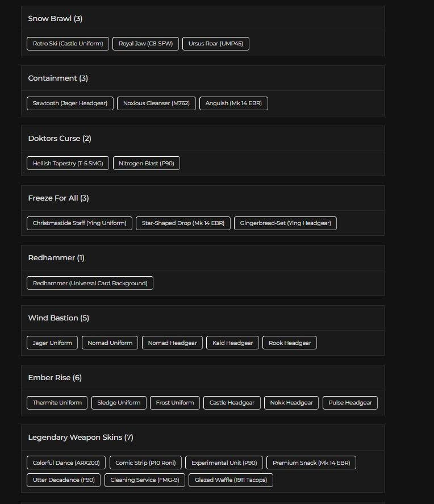Select Sawtooth (Jager Headgear) tag
The height and width of the screenshot is (504, 434).
[x=70, y=103]
